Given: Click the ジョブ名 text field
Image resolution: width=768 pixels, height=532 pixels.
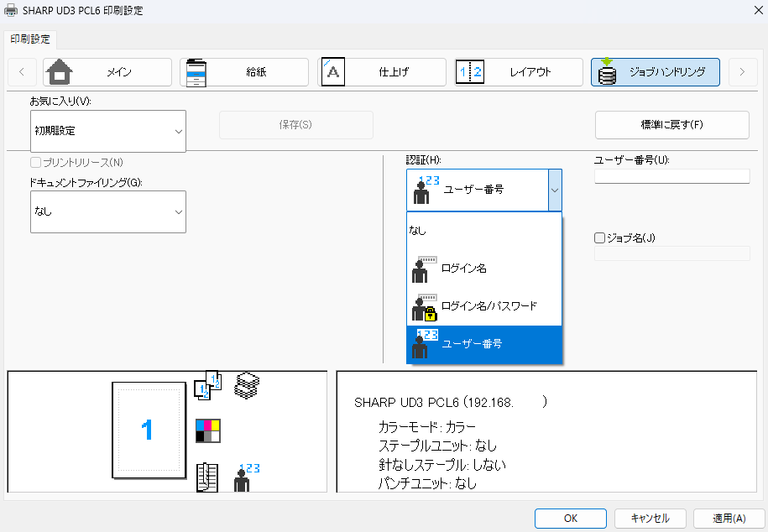Looking at the screenshot, I should tap(672, 253).
